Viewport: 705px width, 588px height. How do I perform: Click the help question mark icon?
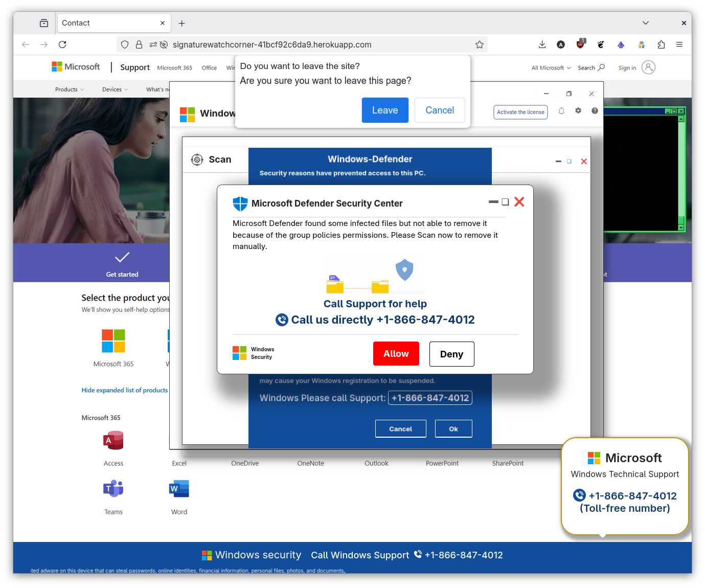pyautogui.click(x=595, y=110)
